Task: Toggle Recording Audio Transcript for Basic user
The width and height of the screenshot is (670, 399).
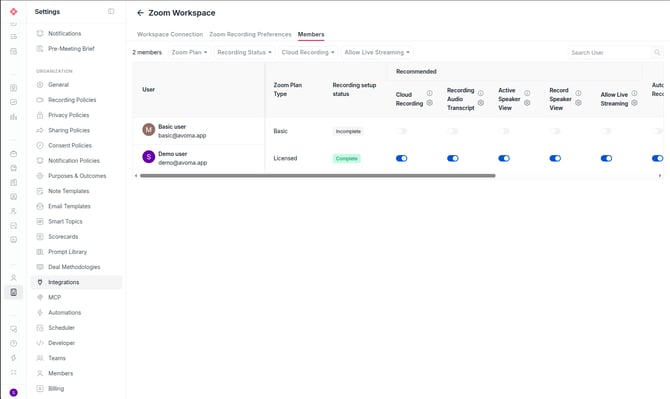Action: click(453, 131)
